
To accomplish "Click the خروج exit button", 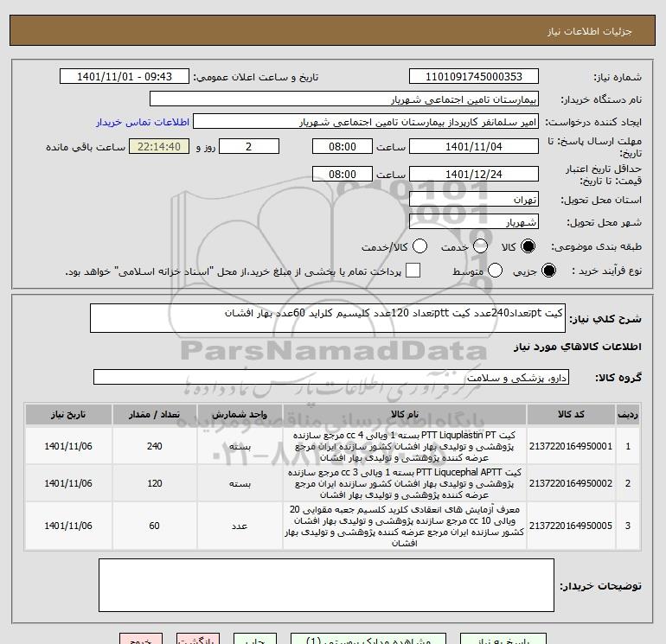I will (141, 640).
